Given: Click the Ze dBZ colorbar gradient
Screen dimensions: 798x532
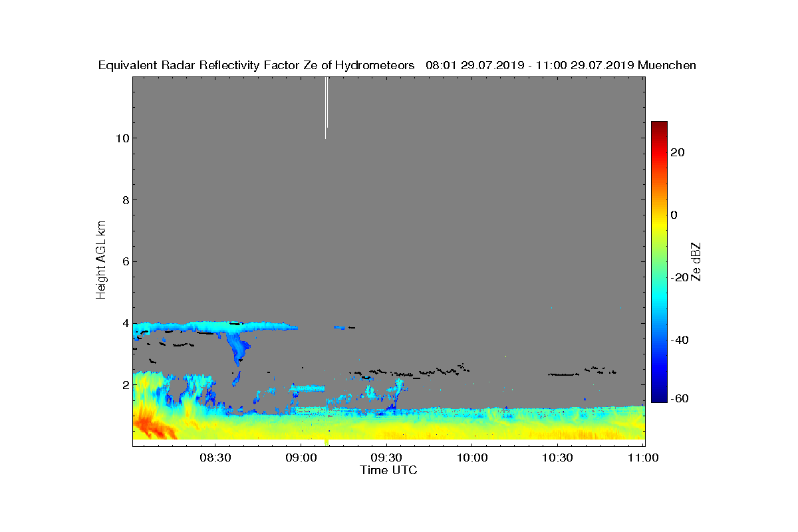Looking at the screenshot, I should coord(659,262).
